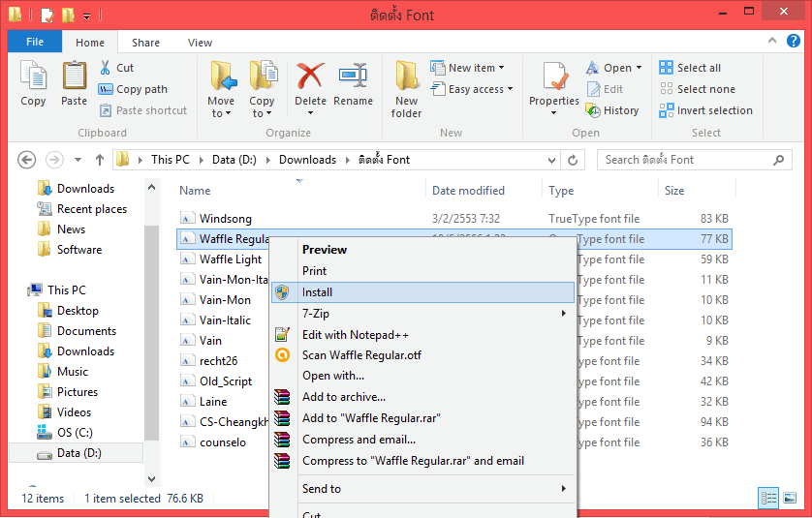The height and width of the screenshot is (518, 812).
Task: Select Recent places in the navigation pane
Action: (x=92, y=209)
